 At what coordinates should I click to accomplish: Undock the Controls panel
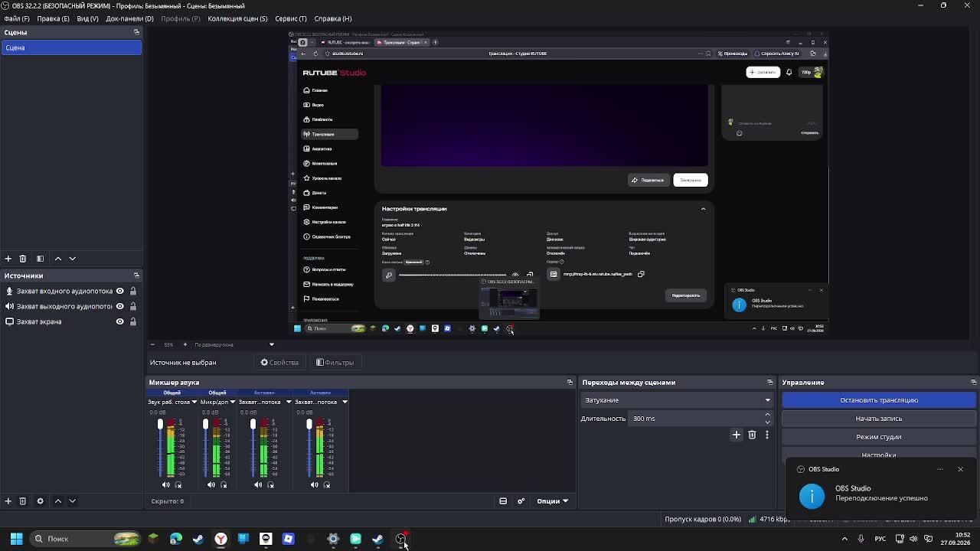pos(973,382)
